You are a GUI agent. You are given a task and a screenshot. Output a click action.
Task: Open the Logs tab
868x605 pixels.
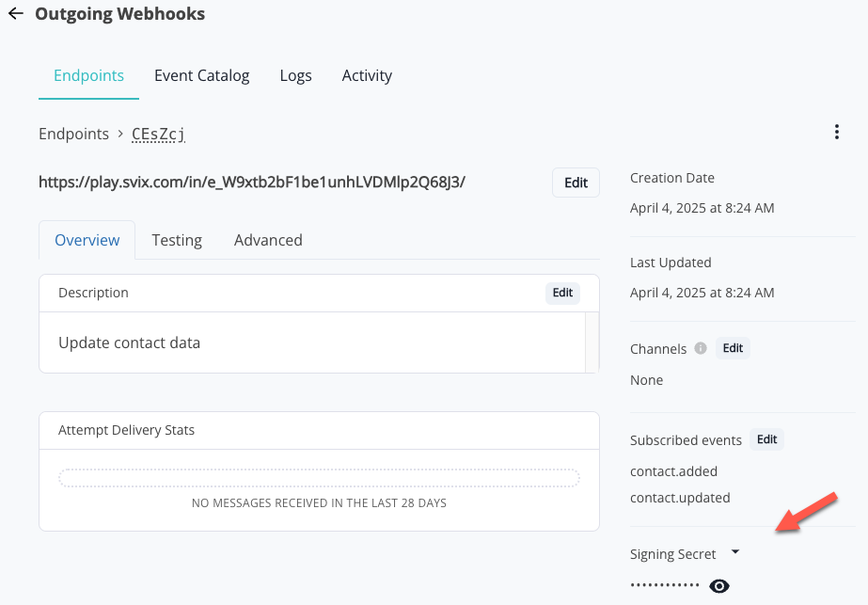point(295,75)
